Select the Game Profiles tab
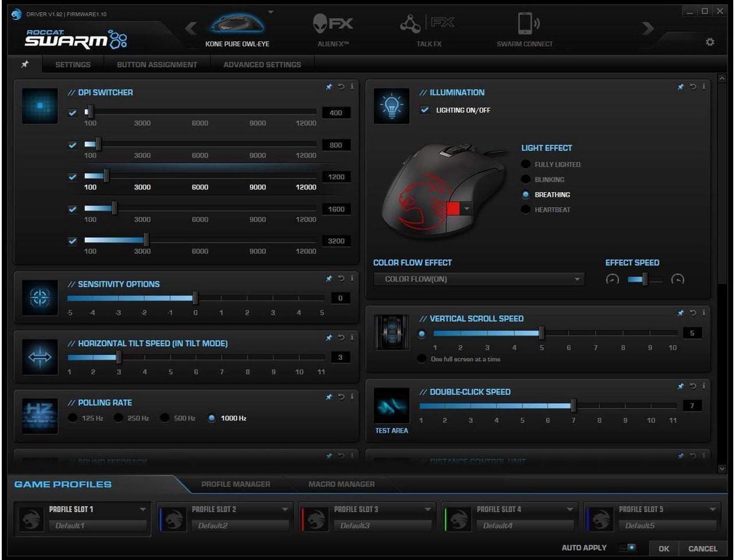735x560 pixels. click(x=63, y=484)
